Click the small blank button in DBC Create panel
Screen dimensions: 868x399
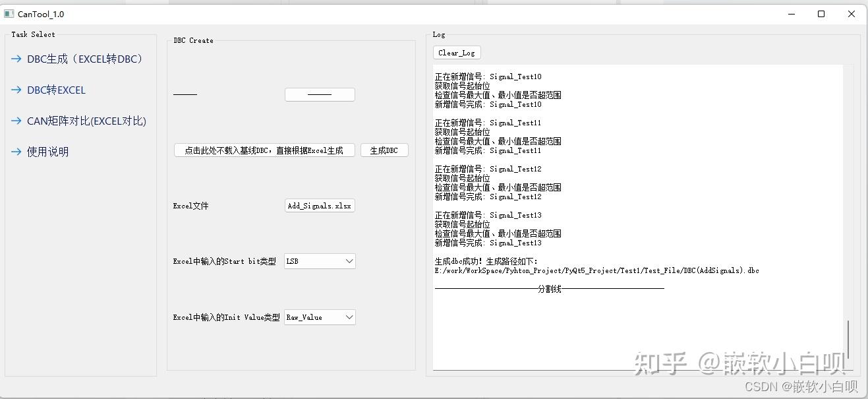tap(319, 94)
